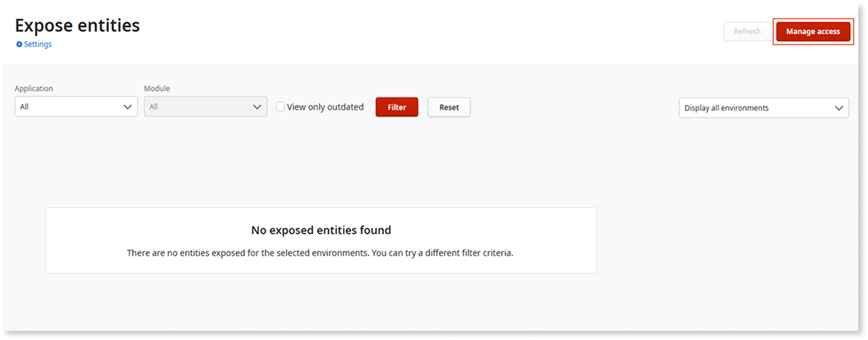
Task: Select the No exposed entities found heading
Action: 321,230
